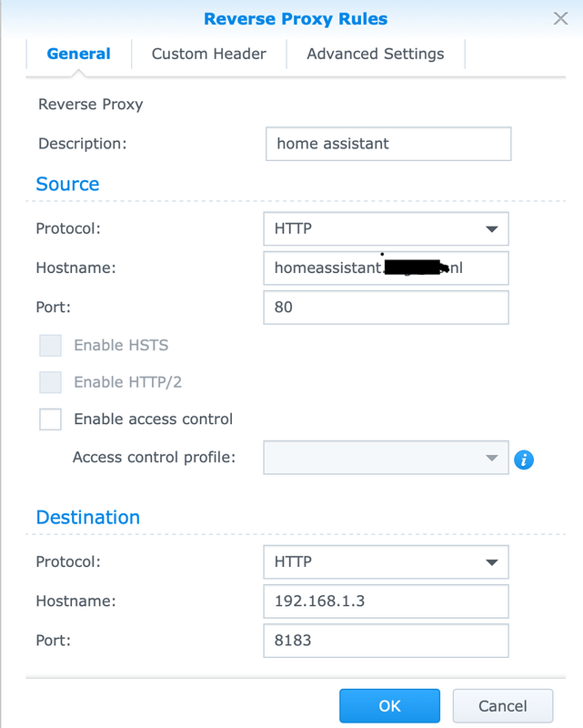Click the Destination Hostname field 192.168.1.3

pos(386,602)
